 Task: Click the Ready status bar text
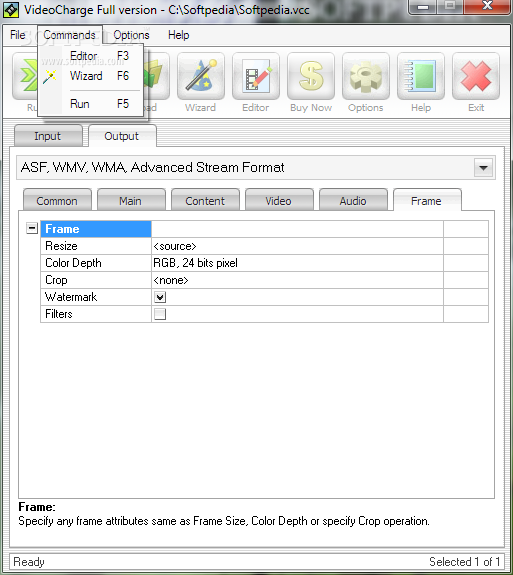29,562
